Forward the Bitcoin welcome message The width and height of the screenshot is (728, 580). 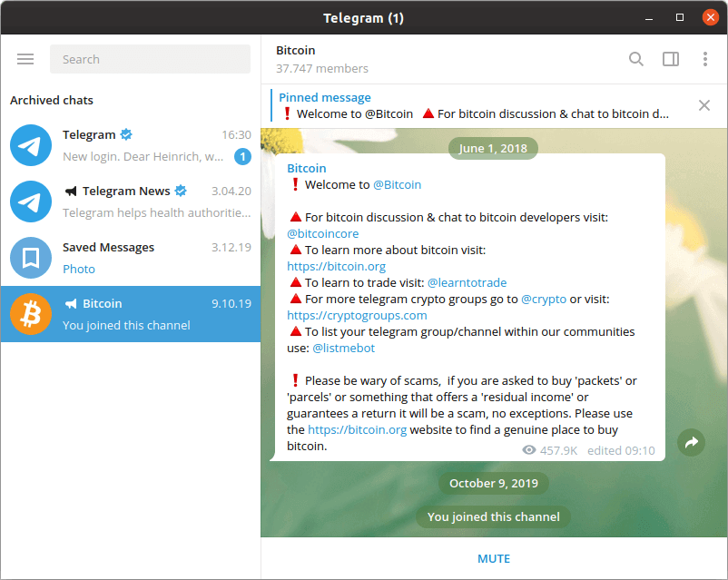pyautogui.click(x=691, y=442)
